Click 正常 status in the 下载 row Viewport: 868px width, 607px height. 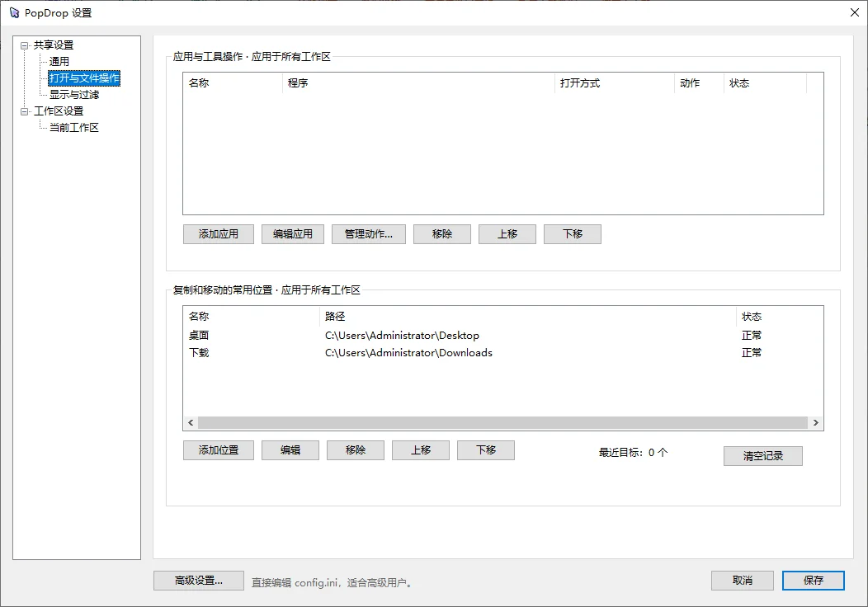tap(752, 352)
